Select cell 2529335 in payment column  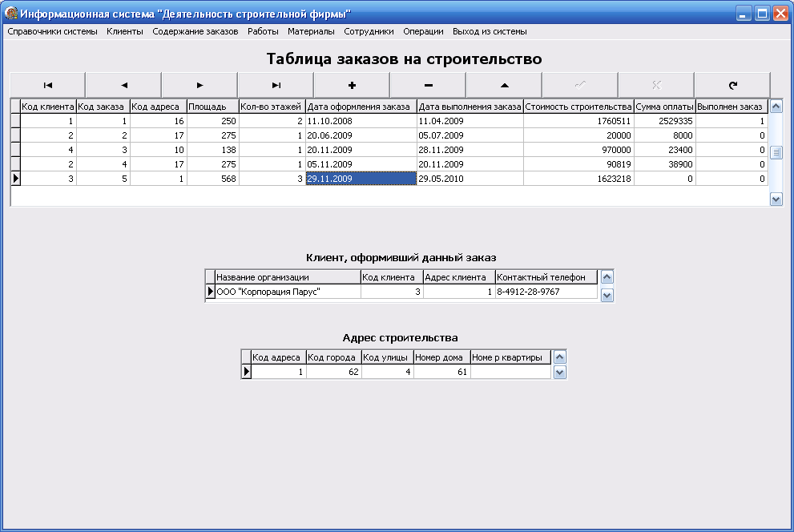pyautogui.click(x=665, y=121)
